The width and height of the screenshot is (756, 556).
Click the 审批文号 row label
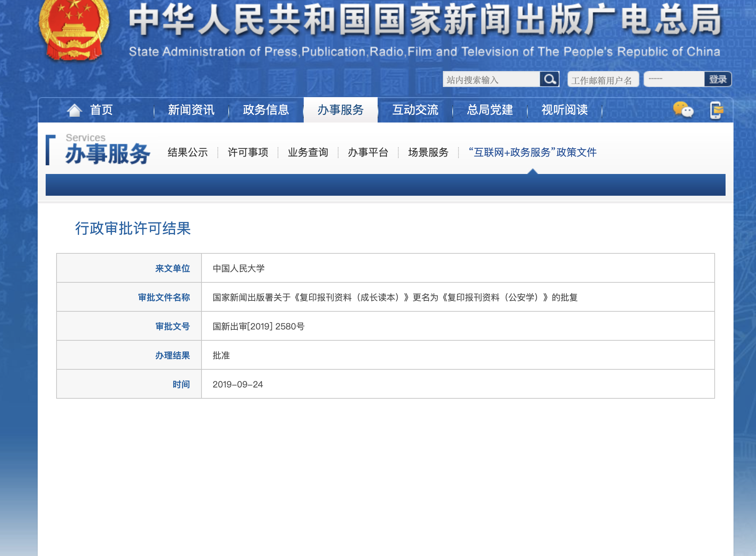(x=173, y=326)
